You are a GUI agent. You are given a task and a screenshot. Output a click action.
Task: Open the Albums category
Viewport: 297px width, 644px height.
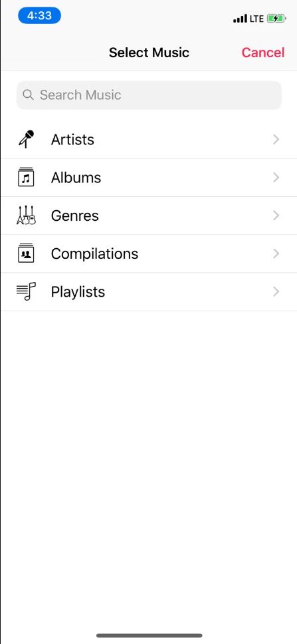point(149,178)
